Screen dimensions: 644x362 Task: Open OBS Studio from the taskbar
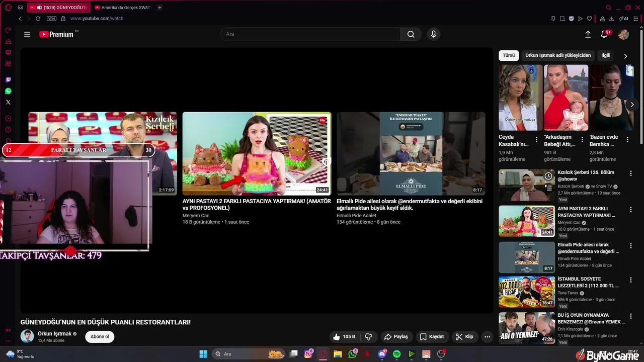pos(441,354)
